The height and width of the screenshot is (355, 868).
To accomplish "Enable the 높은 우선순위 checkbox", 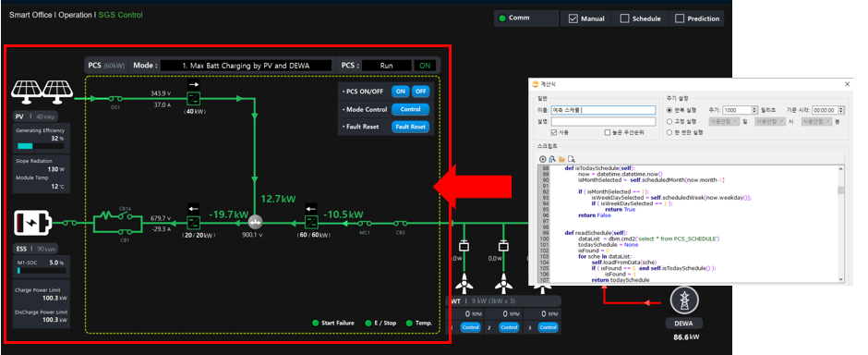I will pyautogui.click(x=608, y=133).
